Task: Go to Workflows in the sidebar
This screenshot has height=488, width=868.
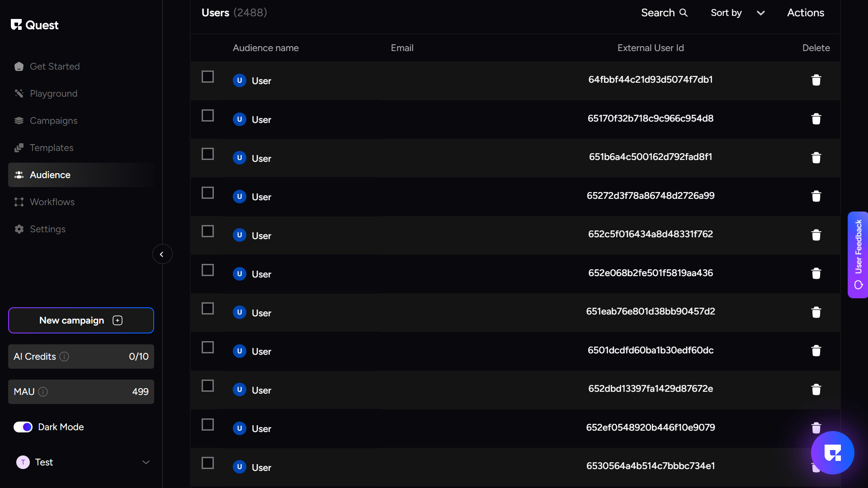Action: (x=52, y=202)
